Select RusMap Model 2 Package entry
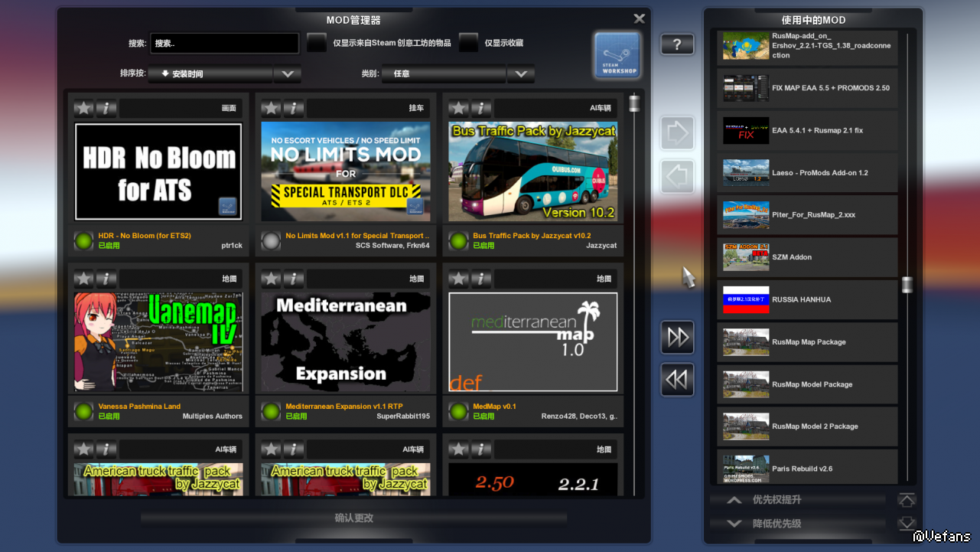The height and width of the screenshot is (552, 980). pyautogui.click(x=807, y=426)
